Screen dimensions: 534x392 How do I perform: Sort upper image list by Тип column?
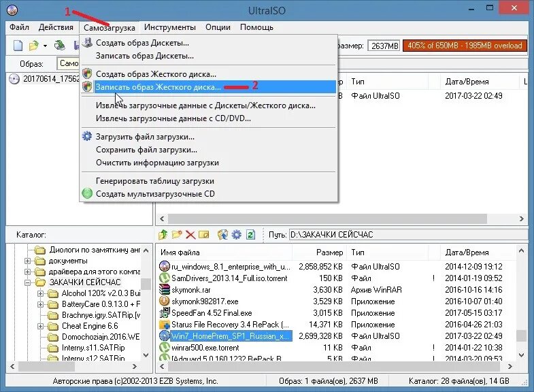(x=388, y=82)
